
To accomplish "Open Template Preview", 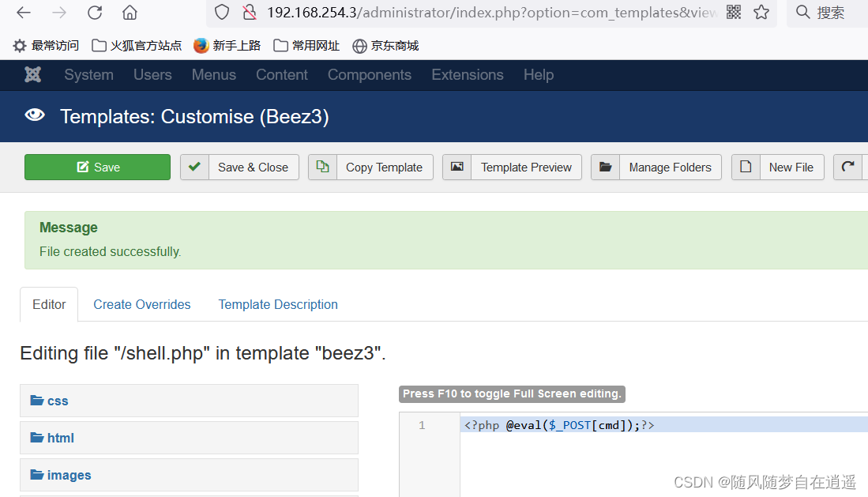I will point(526,168).
